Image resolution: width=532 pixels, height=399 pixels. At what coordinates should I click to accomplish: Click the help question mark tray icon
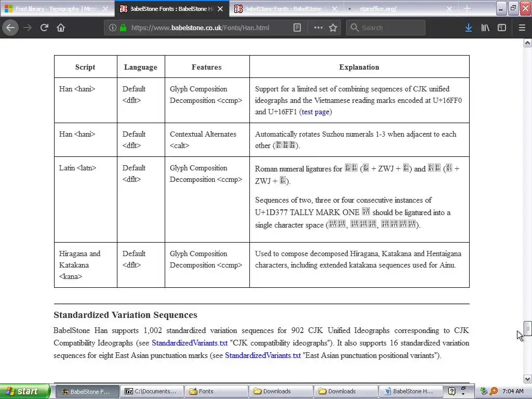451,391
